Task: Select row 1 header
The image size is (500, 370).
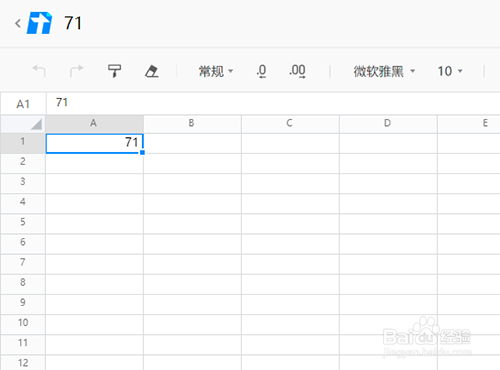Action: click(x=23, y=143)
